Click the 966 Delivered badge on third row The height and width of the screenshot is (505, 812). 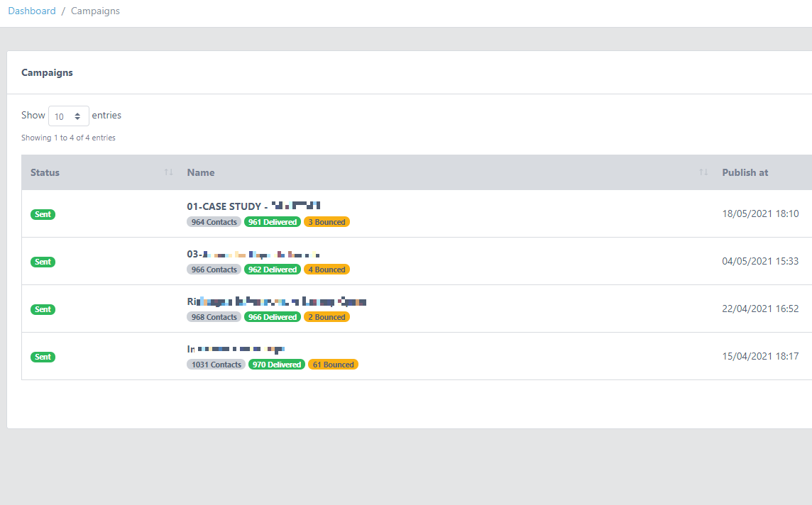[x=272, y=316]
